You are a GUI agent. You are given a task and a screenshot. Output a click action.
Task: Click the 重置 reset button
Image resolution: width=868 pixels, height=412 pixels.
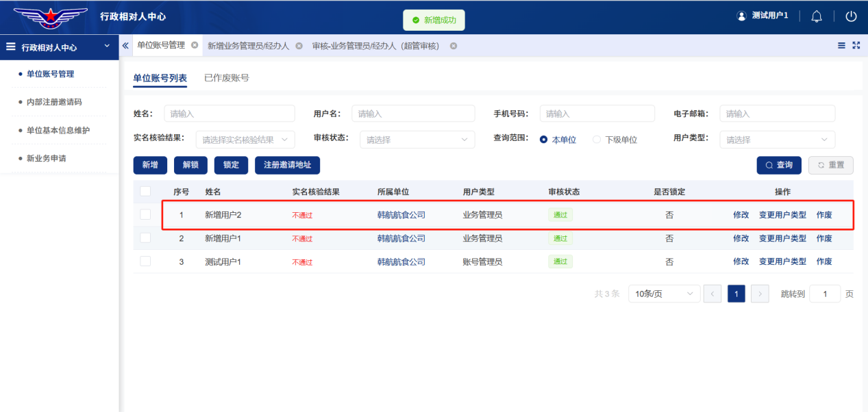coord(831,165)
